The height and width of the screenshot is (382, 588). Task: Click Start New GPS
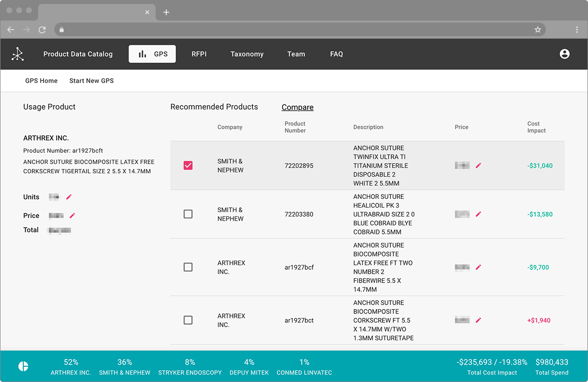(91, 81)
